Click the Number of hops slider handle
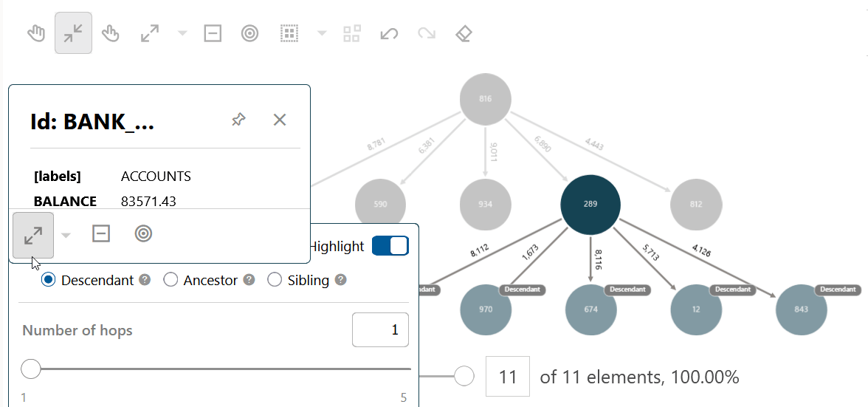Image resolution: width=868 pixels, height=407 pixels. [31, 369]
